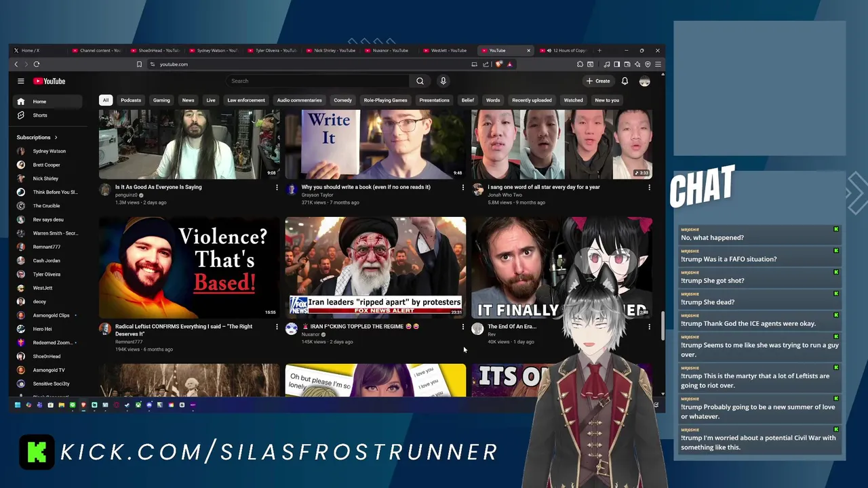868x488 pixels.
Task: Go back with the browser back arrow
Action: coord(16,64)
